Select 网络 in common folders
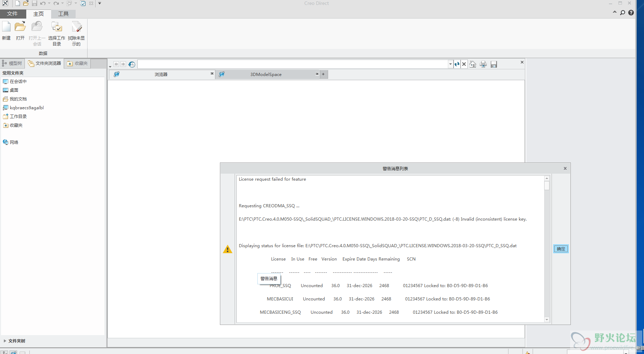This screenshot has width=644, height=354. [11, 143]
